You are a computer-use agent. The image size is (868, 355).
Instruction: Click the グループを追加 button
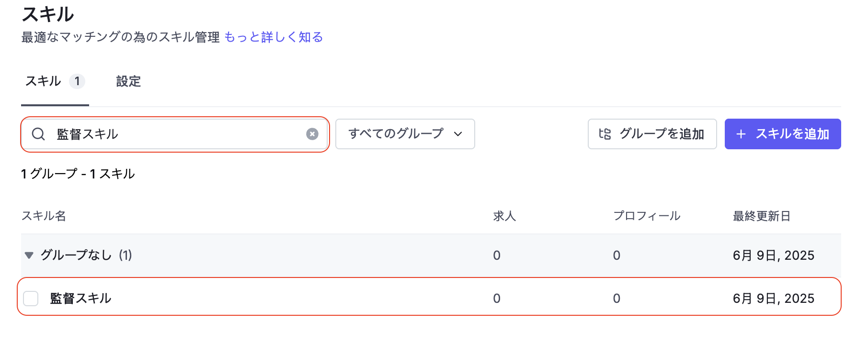click(x=652, y=134)
